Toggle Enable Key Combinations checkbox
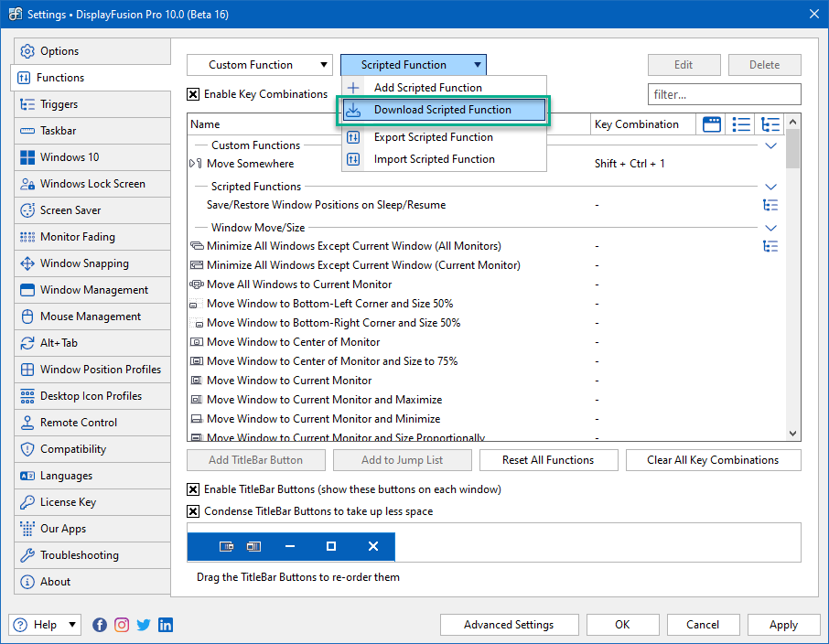 (193, 94)
